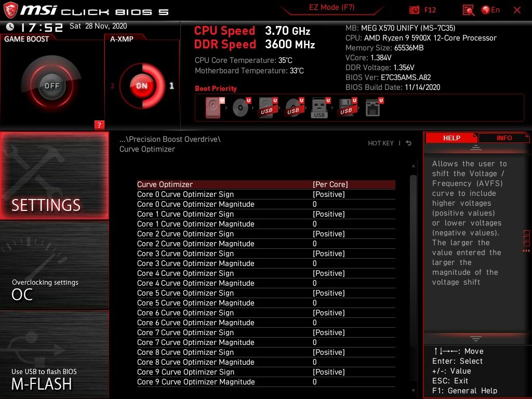Edit Core 7 Curve Optimizer Magnitude value

click(x=314, y=342)
